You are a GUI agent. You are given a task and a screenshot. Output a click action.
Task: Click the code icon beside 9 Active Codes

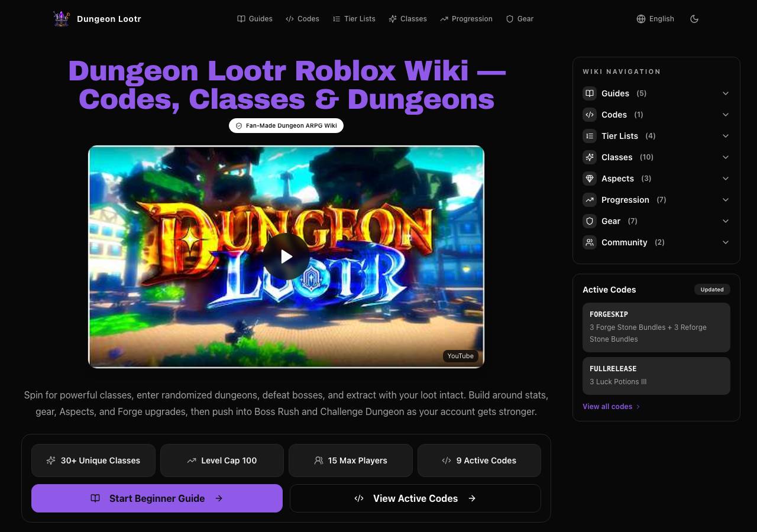click(x=447, y=460)
